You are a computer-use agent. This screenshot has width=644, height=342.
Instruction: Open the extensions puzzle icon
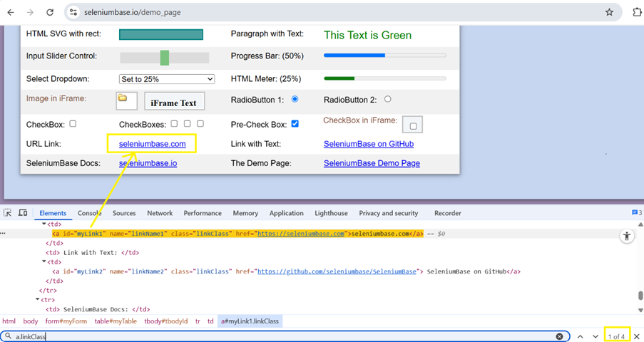point(637,12)
